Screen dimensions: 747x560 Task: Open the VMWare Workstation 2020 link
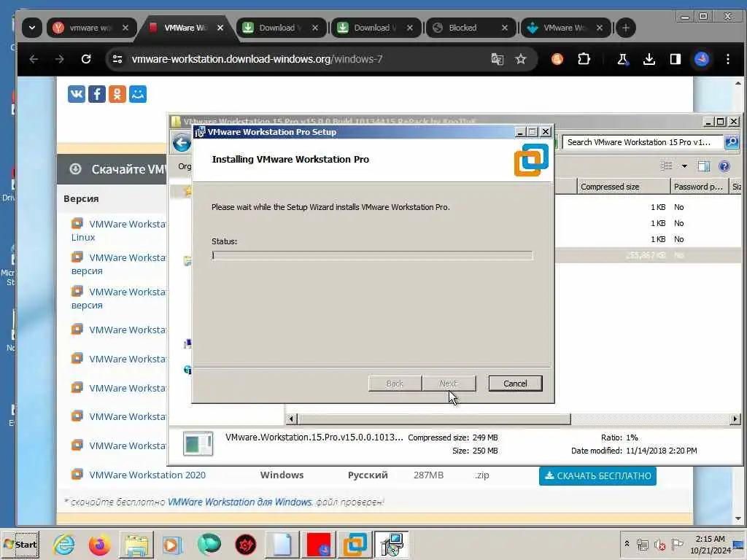(x=147, y=475)
